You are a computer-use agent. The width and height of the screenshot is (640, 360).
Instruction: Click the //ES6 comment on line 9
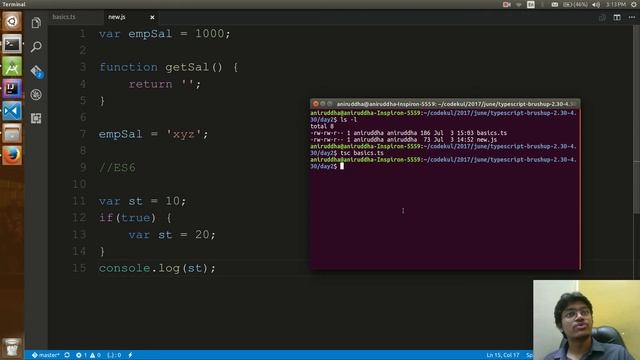(117, 168)
